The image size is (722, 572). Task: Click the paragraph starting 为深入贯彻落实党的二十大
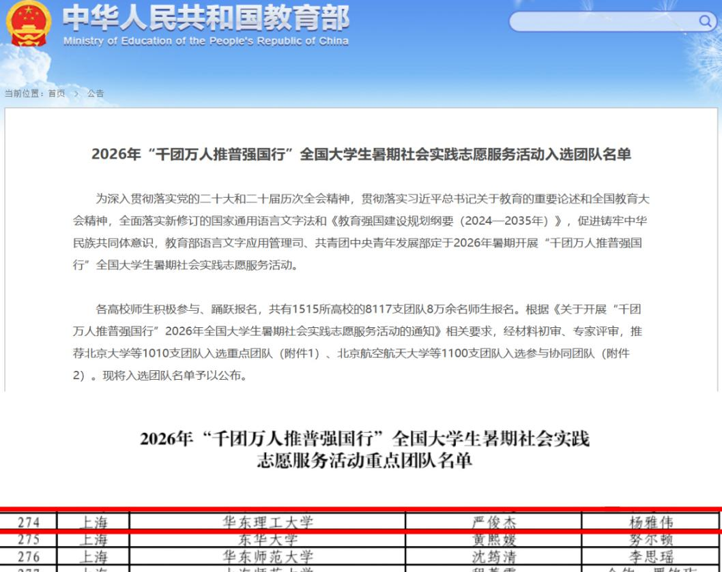[361, 232]
